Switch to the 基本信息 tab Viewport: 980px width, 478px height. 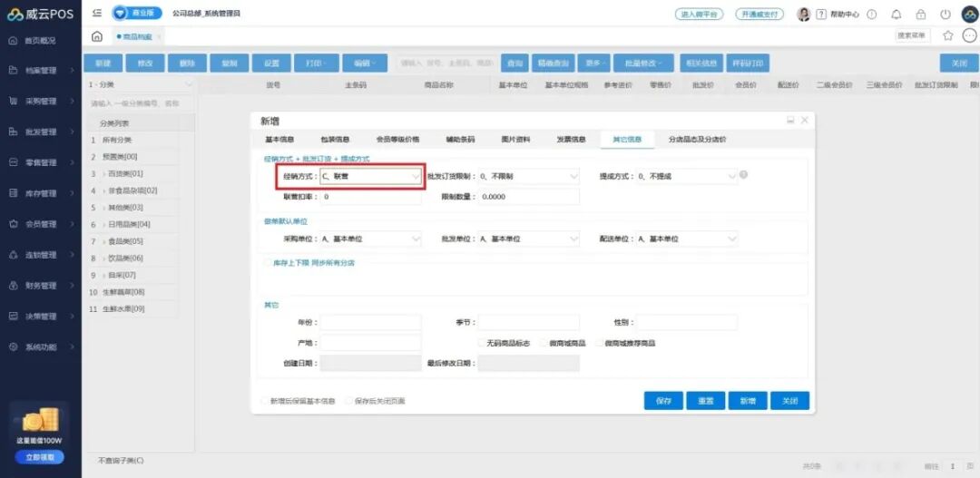coord(279,140)
